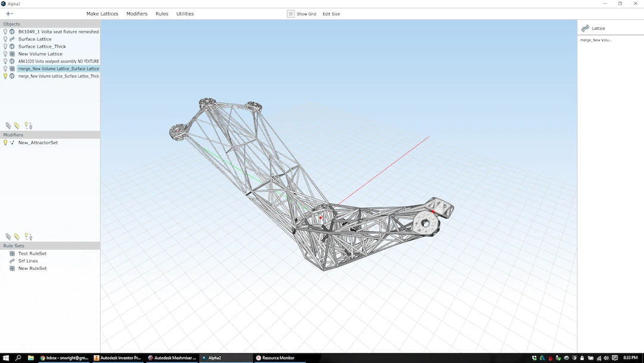Select Srf Lines rule set

28,261
